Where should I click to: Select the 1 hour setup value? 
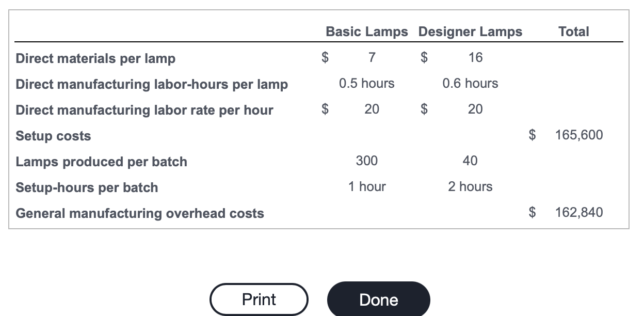(x=367, y=186)
